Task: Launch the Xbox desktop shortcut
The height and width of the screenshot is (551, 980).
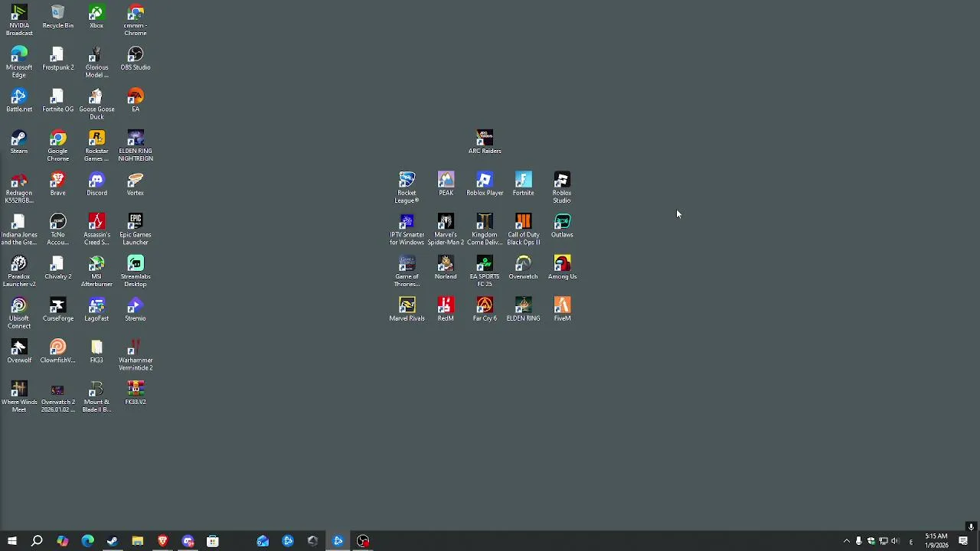Action: pos(96,17)
